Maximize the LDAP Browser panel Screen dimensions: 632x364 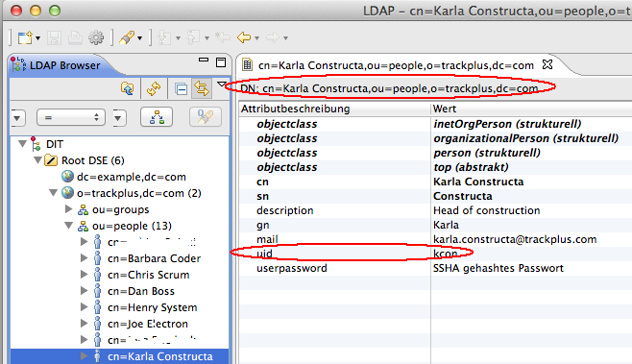click(221, 62)
